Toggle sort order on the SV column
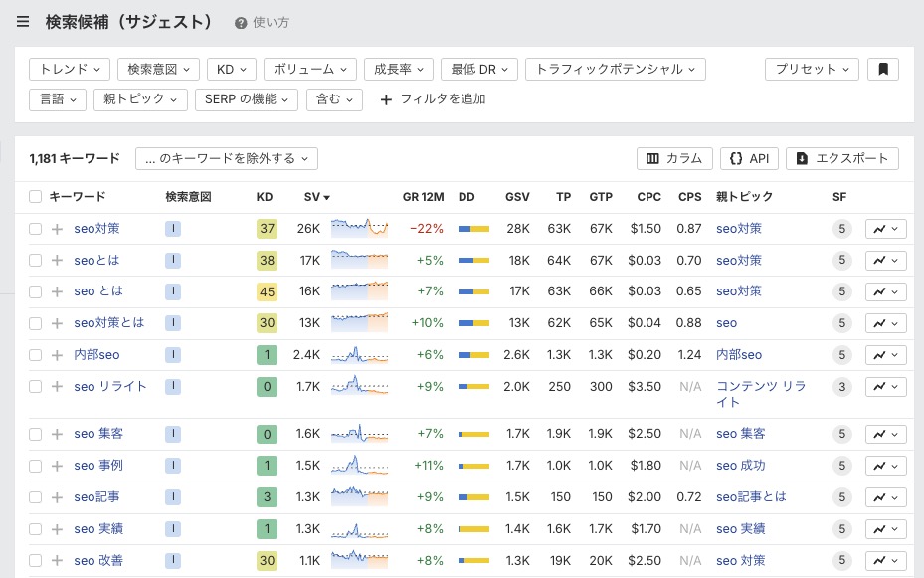 pyautogui.click(x=314, y=196)
